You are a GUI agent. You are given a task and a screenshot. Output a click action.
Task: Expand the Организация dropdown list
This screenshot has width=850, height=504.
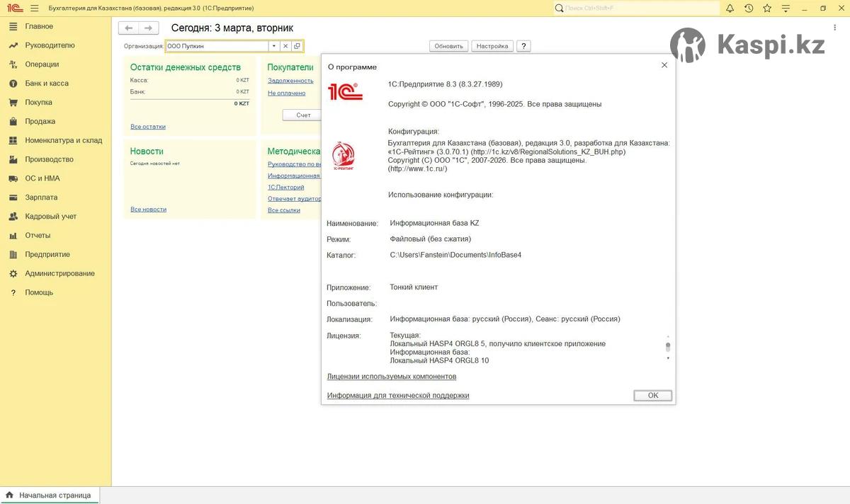[x=273, y=46]
